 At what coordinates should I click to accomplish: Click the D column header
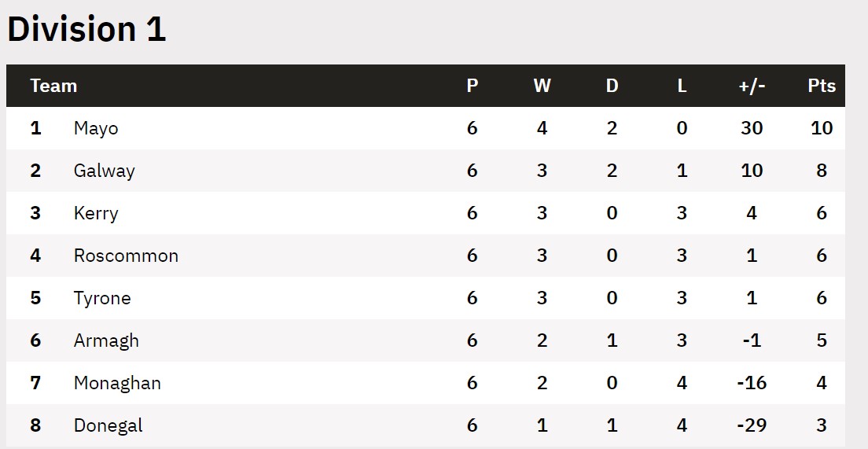point(612,86)
